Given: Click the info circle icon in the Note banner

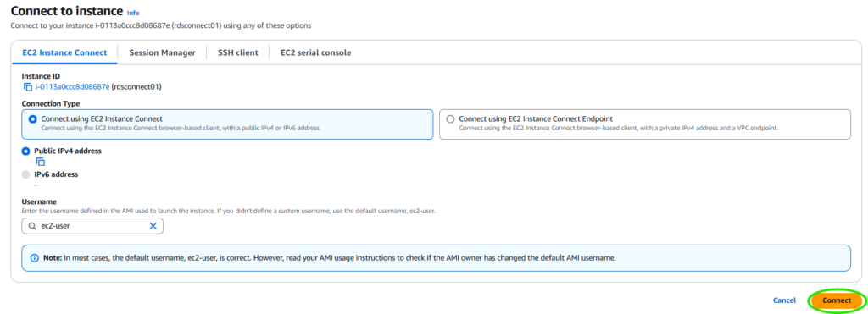Looking at the screenshot, I should click(x=34, y=258).
